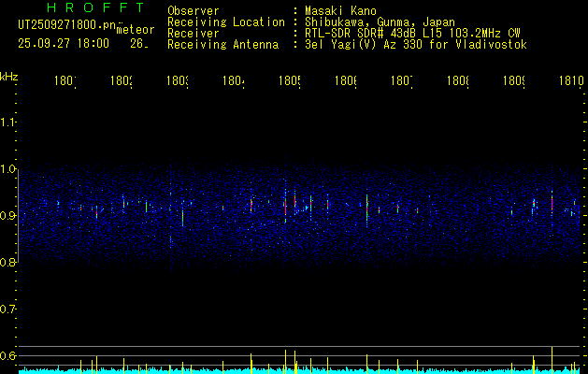Select Shibukawa, Gunma, Japan text

click(x=380, y=22)
